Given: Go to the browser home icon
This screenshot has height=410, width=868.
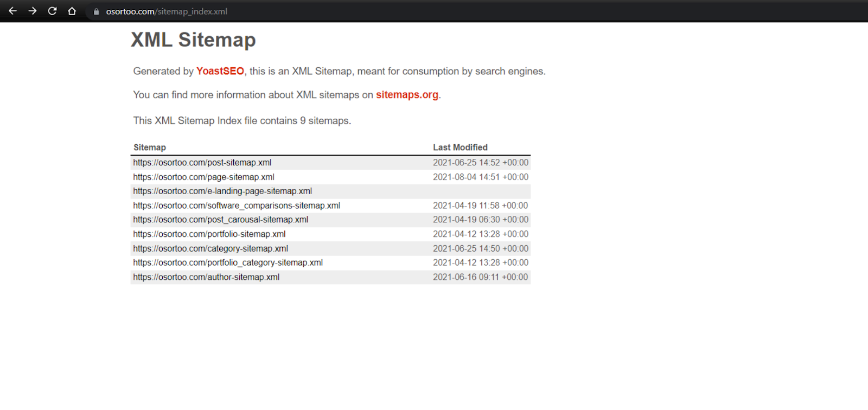Looking at the screenshot, I should (72, 11).
